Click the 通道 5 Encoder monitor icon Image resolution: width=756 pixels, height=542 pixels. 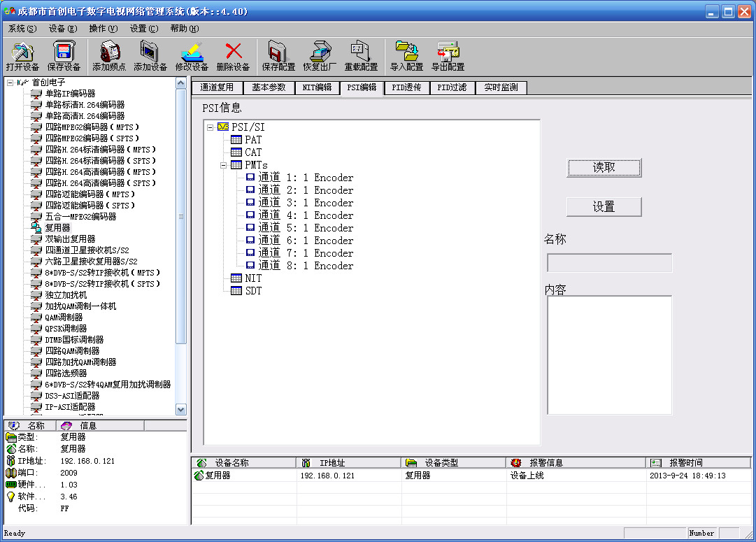click(x=250, y=227)
